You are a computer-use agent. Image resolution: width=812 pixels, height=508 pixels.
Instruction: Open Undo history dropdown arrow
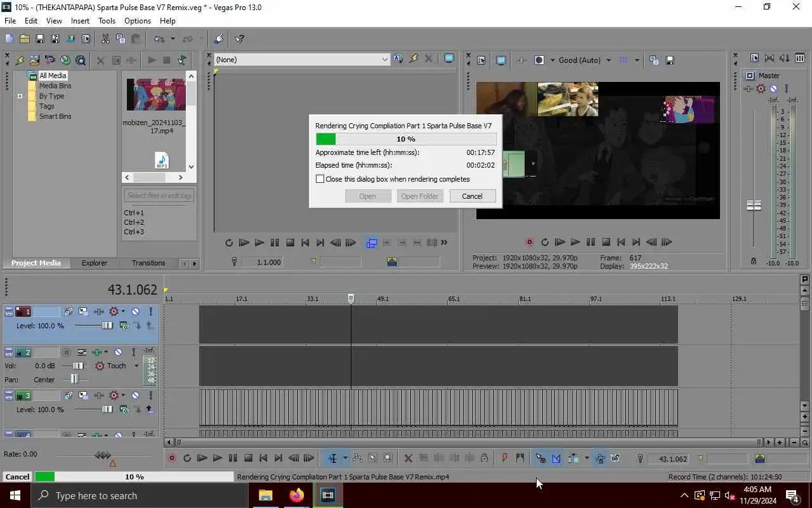tap(172, 39)
